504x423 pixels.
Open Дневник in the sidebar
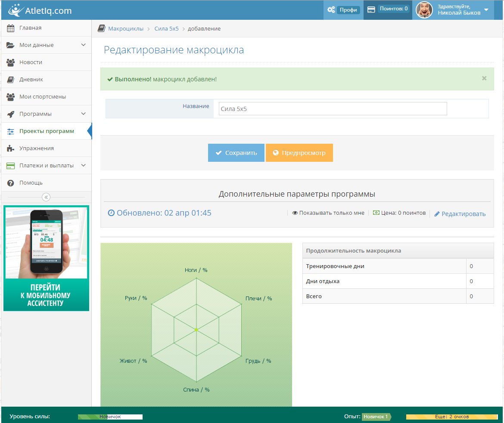click(46, 79)
